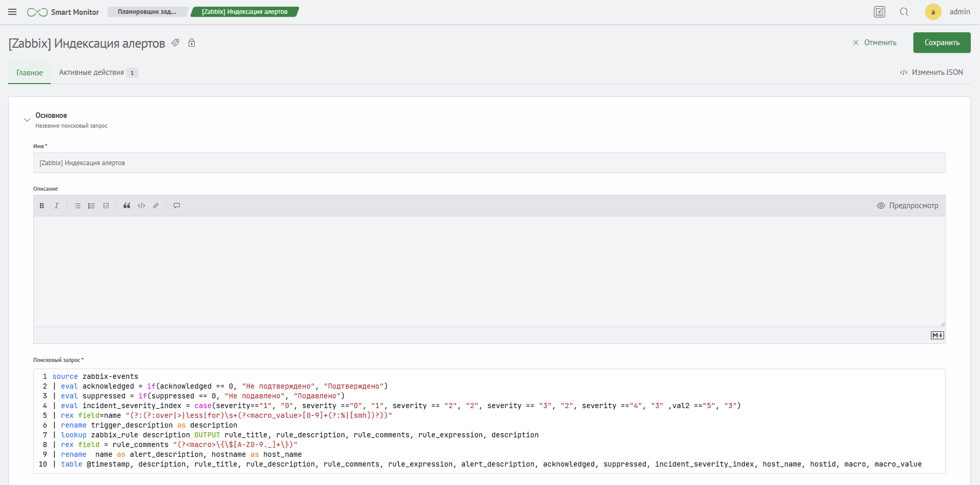Collapse the Основное section chevron
980x485 pixels.
point(27,120)
